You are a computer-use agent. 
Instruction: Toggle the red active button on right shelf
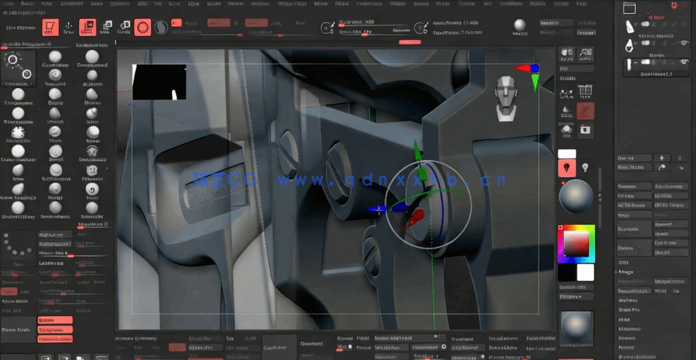(585, 111)
